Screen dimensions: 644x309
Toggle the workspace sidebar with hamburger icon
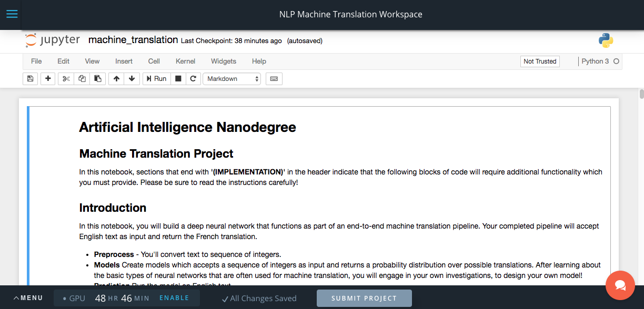[x=12, y=14]
